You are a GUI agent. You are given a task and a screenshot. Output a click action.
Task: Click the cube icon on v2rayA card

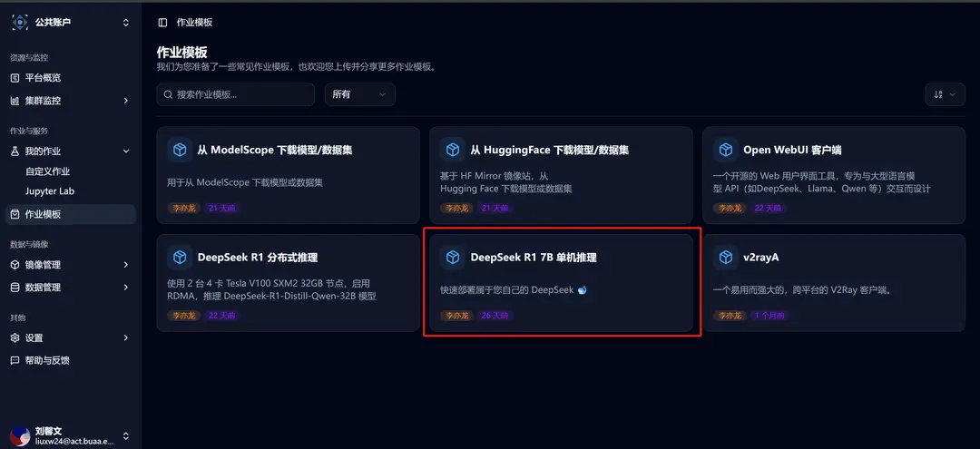click(726, 258)
